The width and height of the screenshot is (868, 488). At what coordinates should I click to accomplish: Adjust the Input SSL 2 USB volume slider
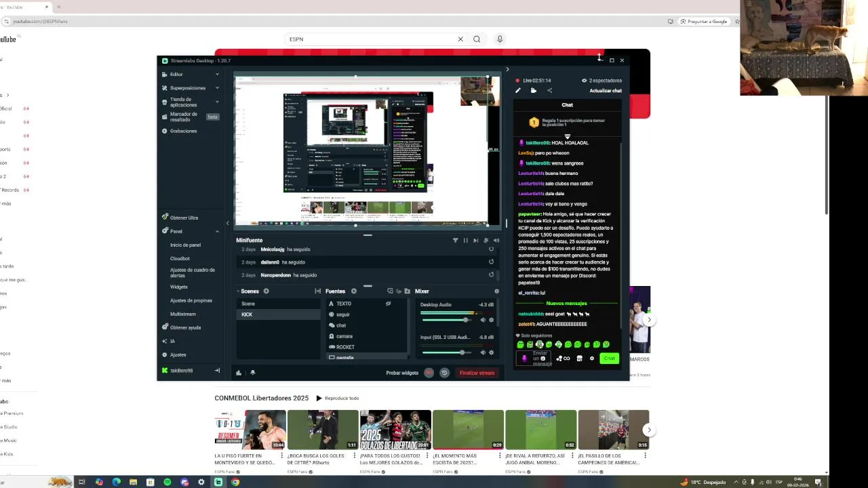(x=448, y=352)
